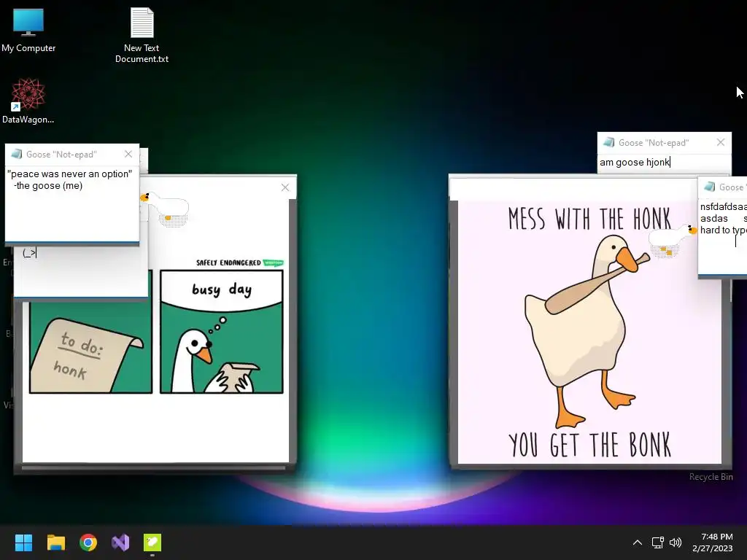Click the Safely Endangered comic credit text
The image size is (747, 560).
click(228, 262)
